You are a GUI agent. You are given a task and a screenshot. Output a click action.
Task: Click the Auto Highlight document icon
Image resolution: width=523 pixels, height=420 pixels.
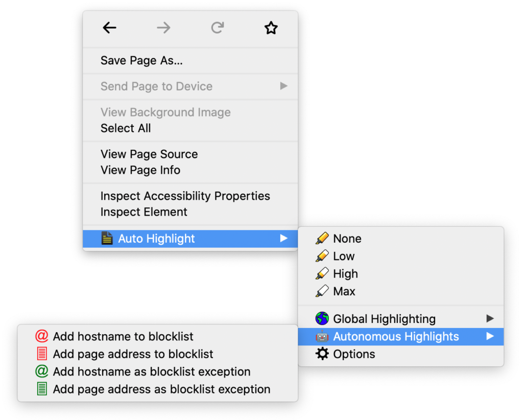[x=107, y=238]
